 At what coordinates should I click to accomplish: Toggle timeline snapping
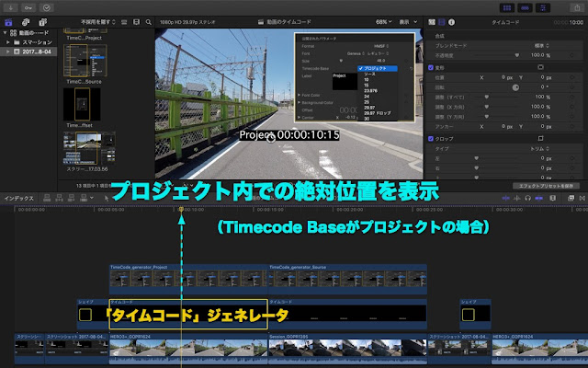click(539, 198)
